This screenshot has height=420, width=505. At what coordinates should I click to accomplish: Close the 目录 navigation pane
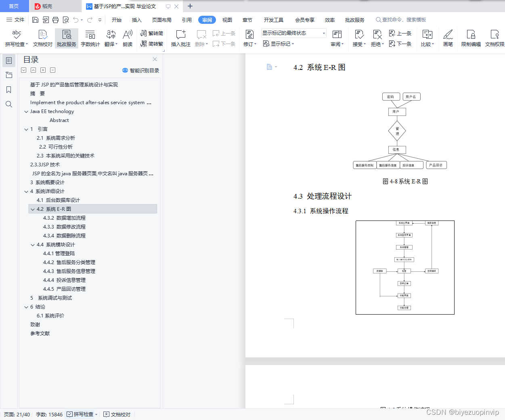pos(155,59)
